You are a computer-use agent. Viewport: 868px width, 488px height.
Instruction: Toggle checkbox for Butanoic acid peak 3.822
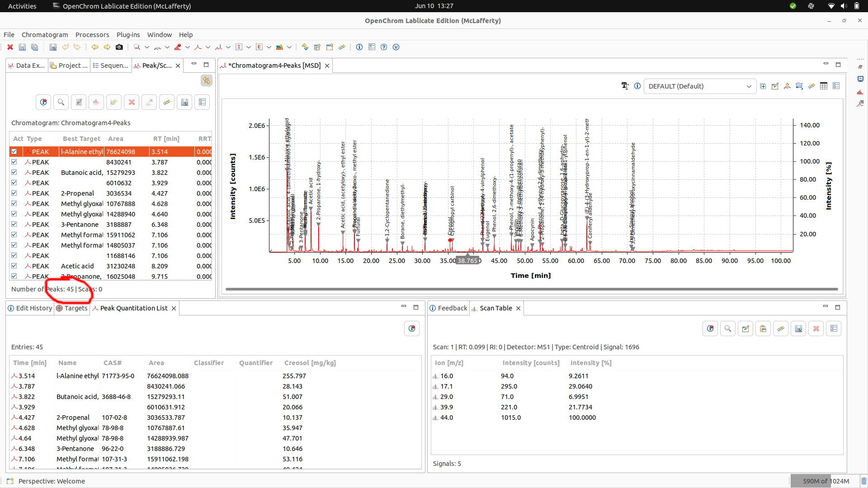click(14, 173)
